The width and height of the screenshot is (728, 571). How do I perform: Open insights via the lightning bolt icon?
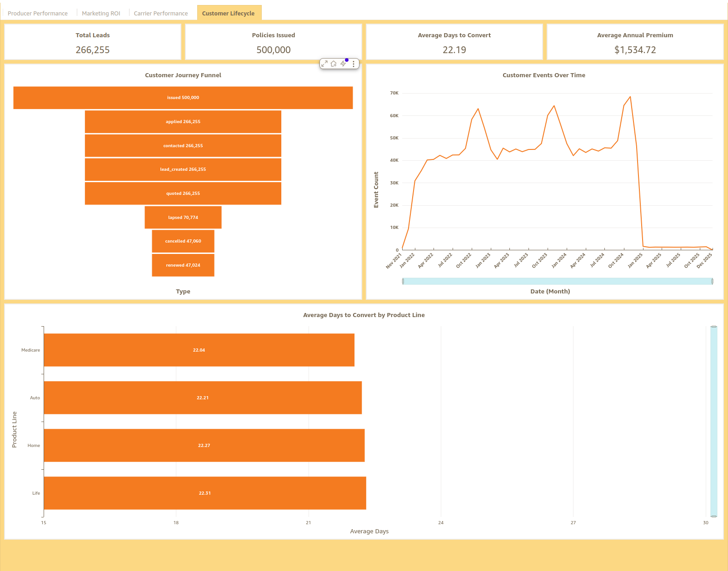344,64
